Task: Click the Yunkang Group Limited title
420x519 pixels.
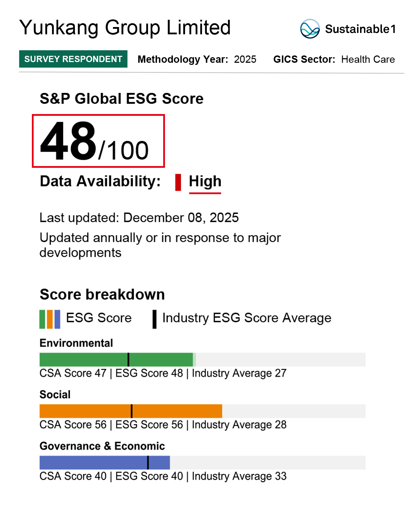Action: (x=125, y=28)
